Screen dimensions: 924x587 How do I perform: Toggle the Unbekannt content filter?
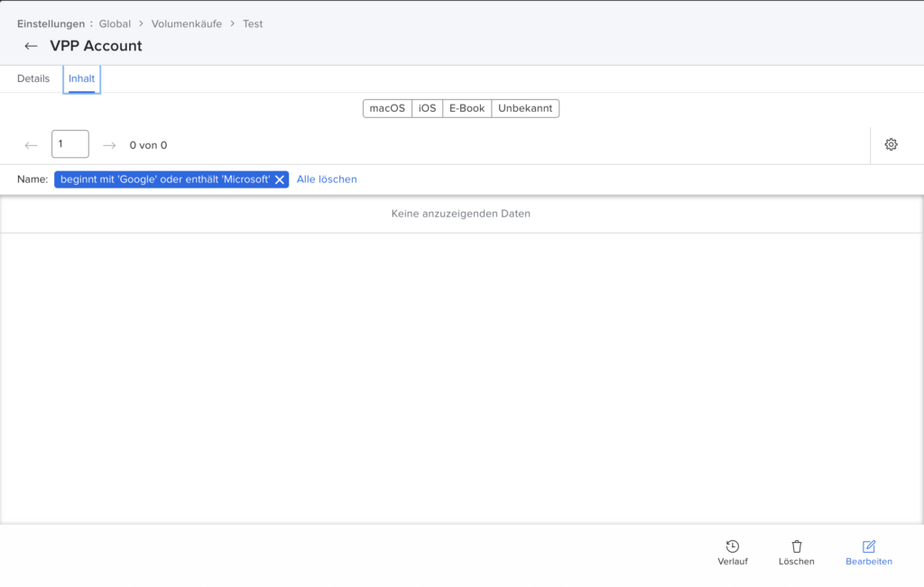pos(525,108)
